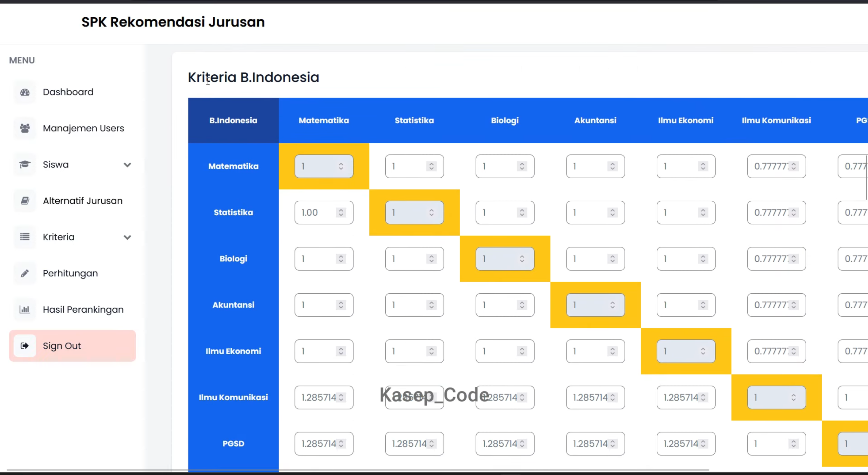868x475 pixels.
Task: Click the Manajemen Users people icon
Action: click(25, 128)
